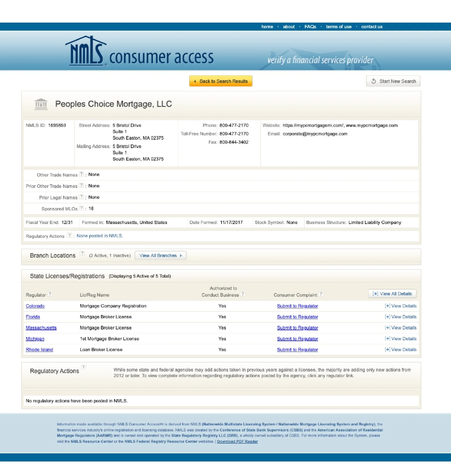Image resolution: width=451 pixels, height=476 pixels.
Task: Expand View Details for Michigan row
Action: (401, 339)
